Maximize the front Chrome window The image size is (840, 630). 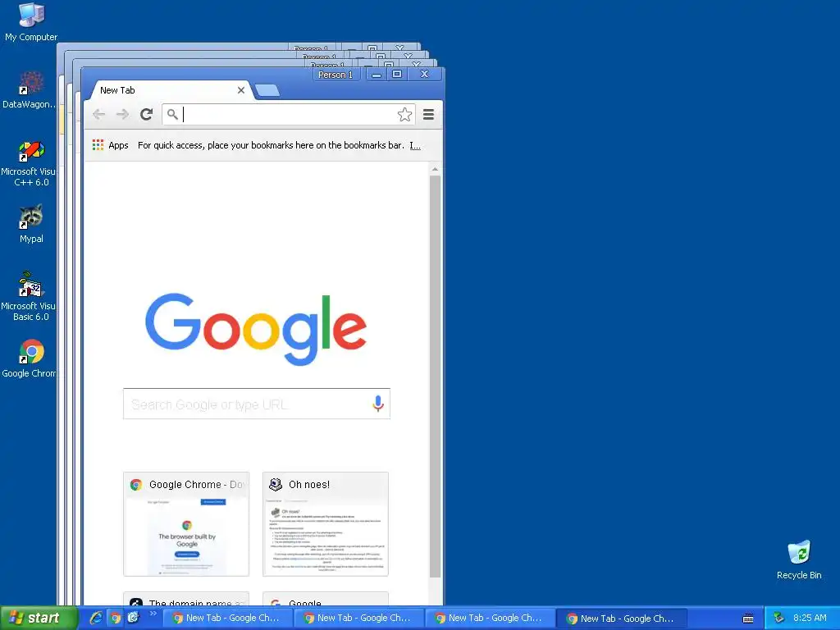pyautogui.click(x=397, y=75)
